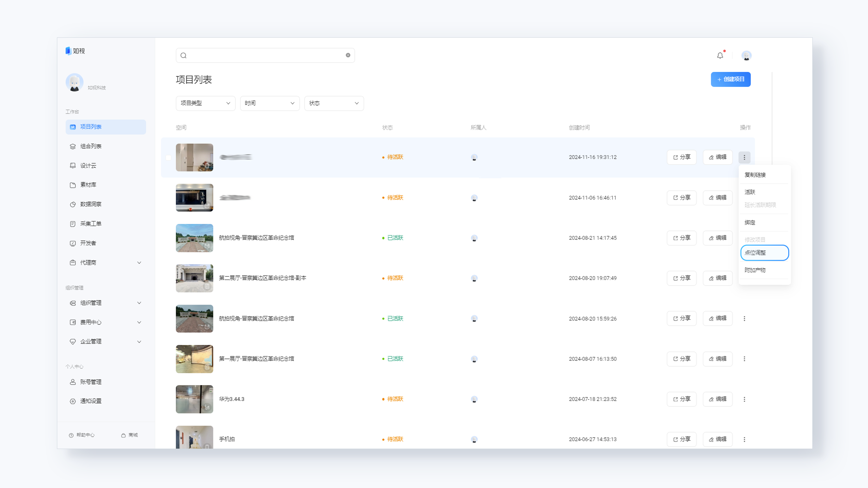Open more actions for 2024-11-16 row
The height and width of the screenshot is (488, 868).
pos(744,157)
